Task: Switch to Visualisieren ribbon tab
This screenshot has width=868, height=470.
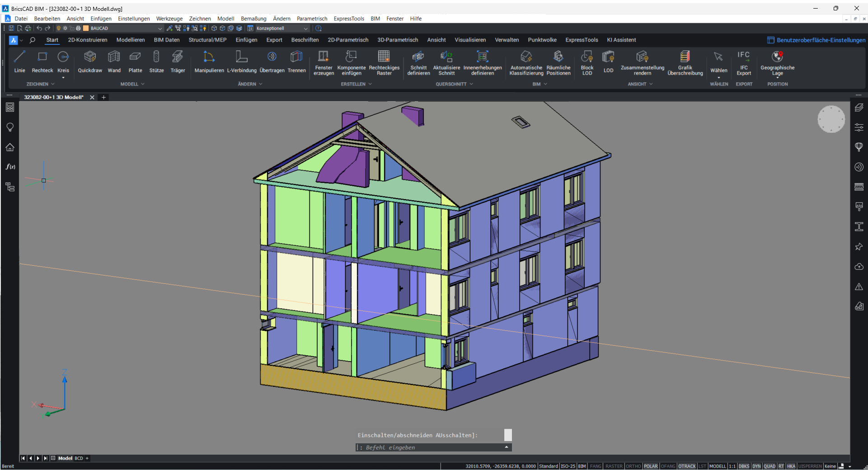Action: 470,40
